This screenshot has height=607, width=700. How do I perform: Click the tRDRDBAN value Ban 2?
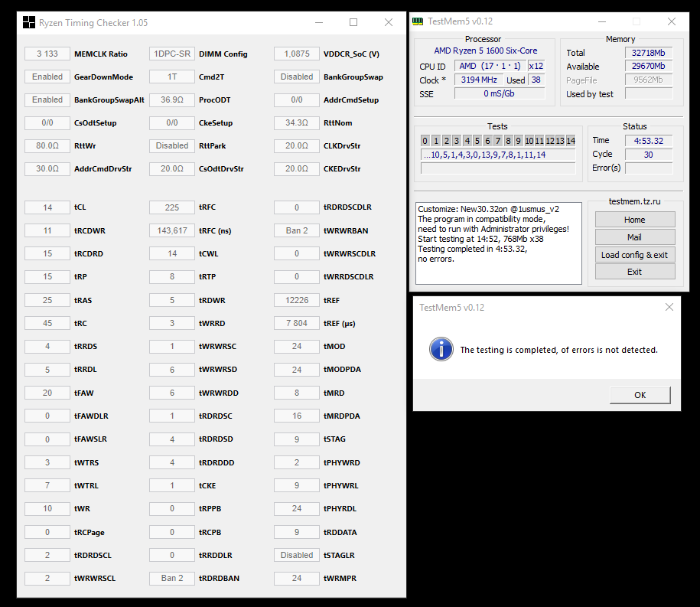172,578
